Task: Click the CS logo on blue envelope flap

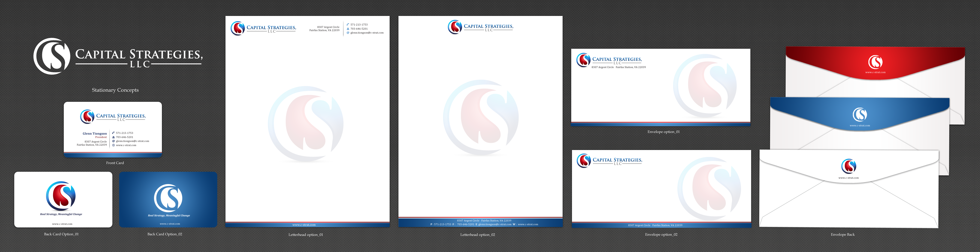Action: coord(860,114)
